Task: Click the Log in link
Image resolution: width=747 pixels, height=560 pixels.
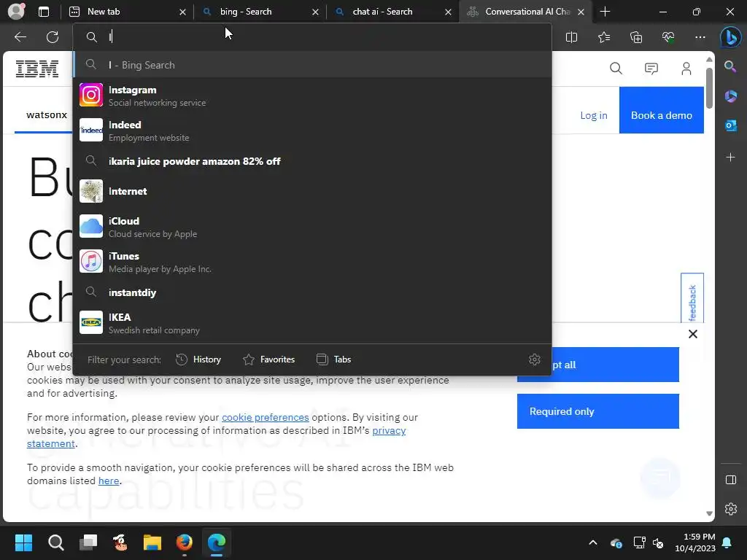Action: pos(594,115)
